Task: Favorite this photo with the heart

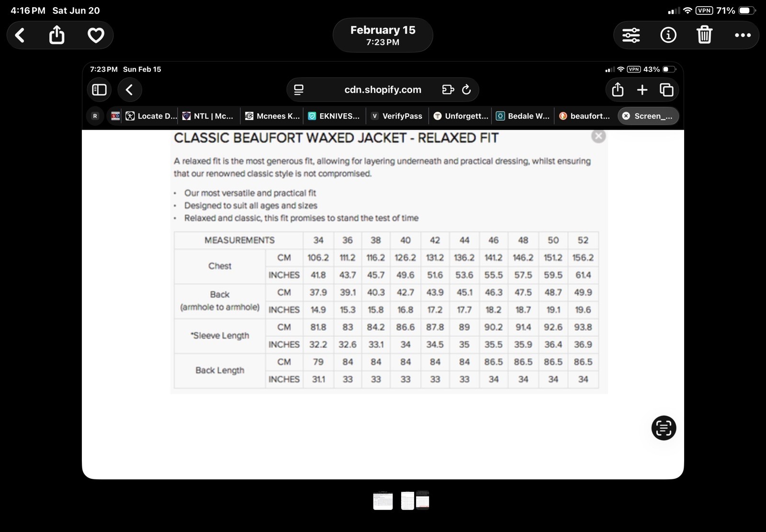Action: (x=96, y=35)
